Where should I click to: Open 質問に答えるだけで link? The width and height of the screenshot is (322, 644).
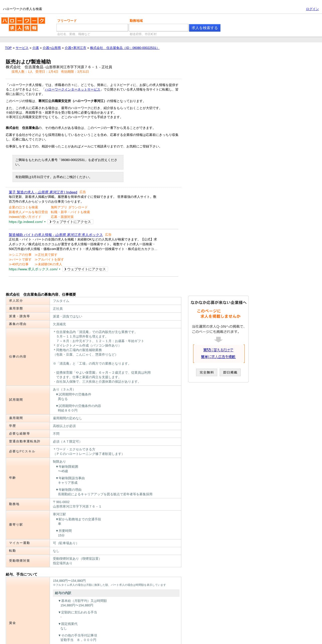(x=218, y=350)
